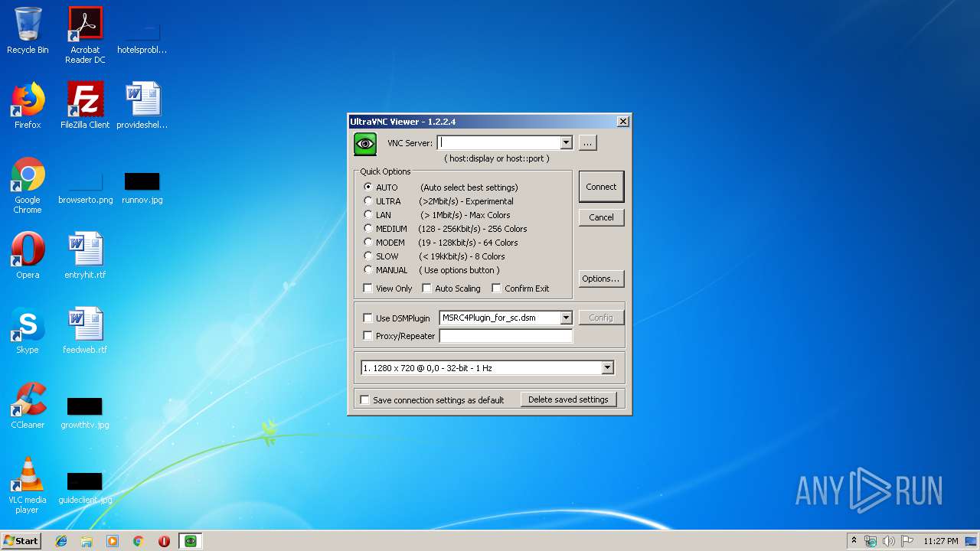Open Google Chrome desktop shortcut
Image resolution: width=980 pixels, height=551 pixels.
28,185
